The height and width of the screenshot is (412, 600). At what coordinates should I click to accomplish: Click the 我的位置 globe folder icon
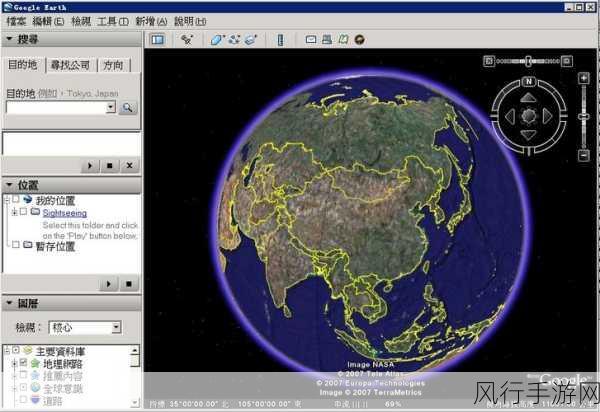(x=28, y=199)
